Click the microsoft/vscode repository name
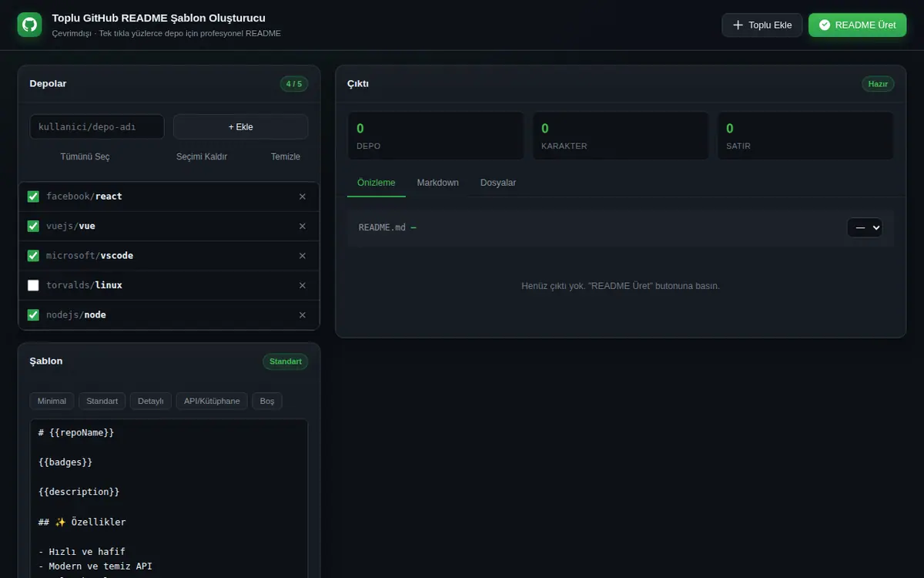Image resolution: width=924 pixels, height=578 pixels. point(89,256)
